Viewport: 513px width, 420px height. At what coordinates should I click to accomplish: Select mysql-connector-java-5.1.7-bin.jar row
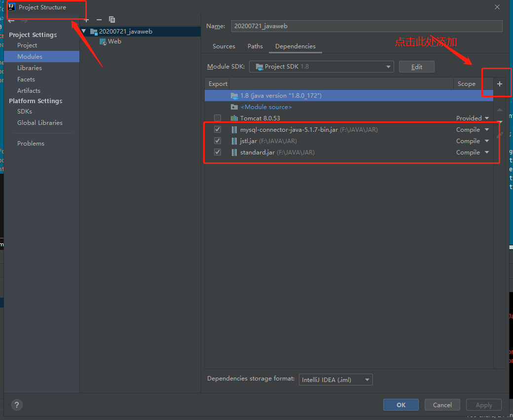coord(349,130)
